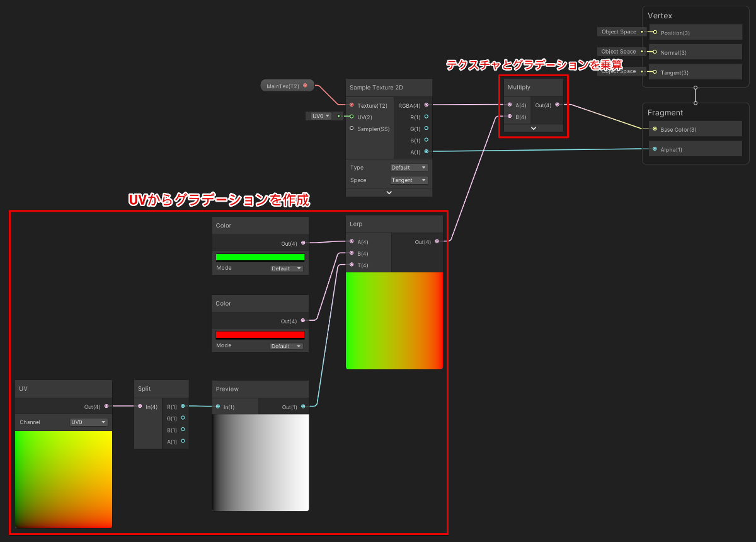This screenshot has height=542, width=756.
Task: Open the Channel dropdown on the UV node
Action: [x=88, y=422]
